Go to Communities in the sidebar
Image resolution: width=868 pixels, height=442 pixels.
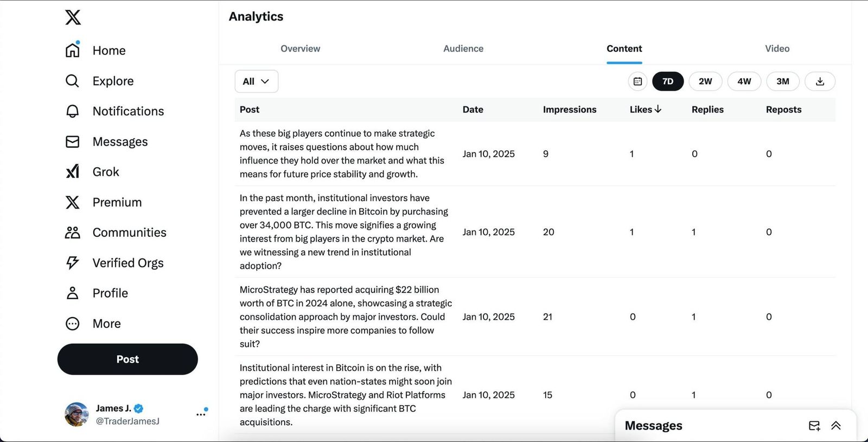point(129,232)
